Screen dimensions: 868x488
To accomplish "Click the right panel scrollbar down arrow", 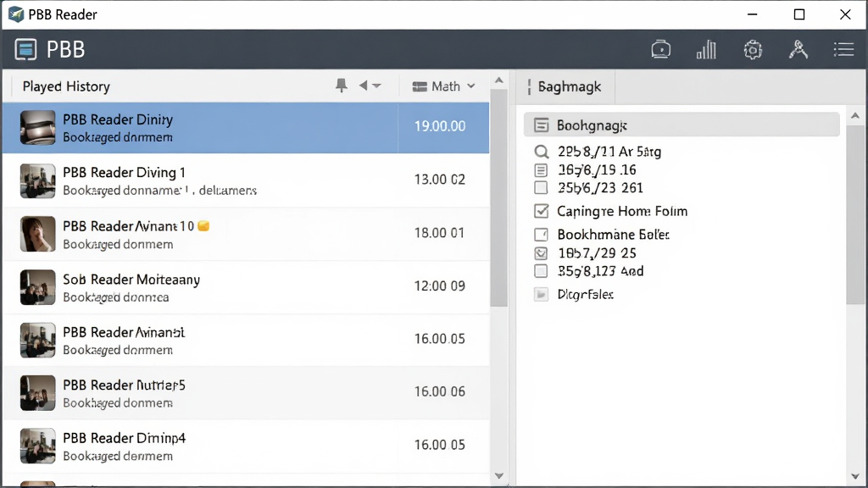I will pyautogui.click(x=854, y=476).
